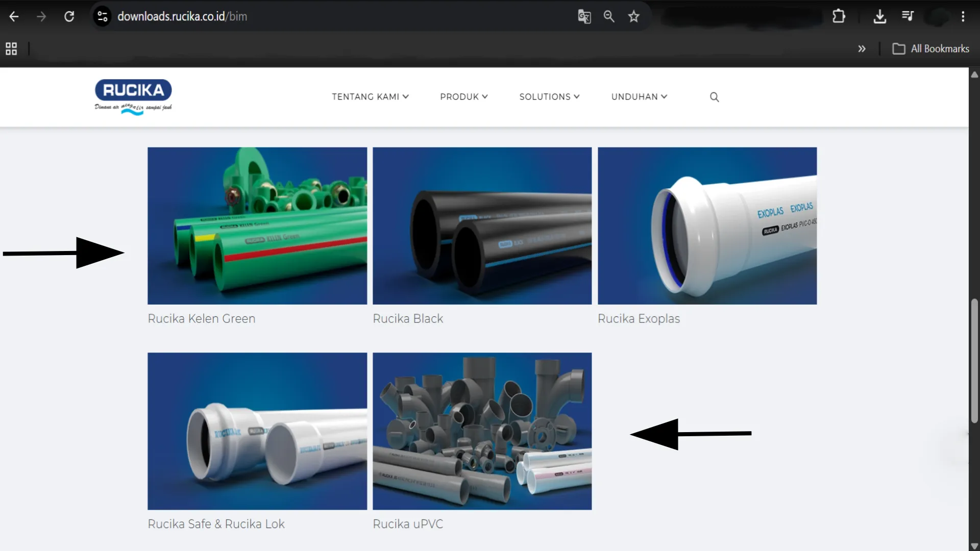Image resolution: width=980 pixels, height=551 pixels.
Task: Open the site search magnifier icon
Action: pos(714,97)
